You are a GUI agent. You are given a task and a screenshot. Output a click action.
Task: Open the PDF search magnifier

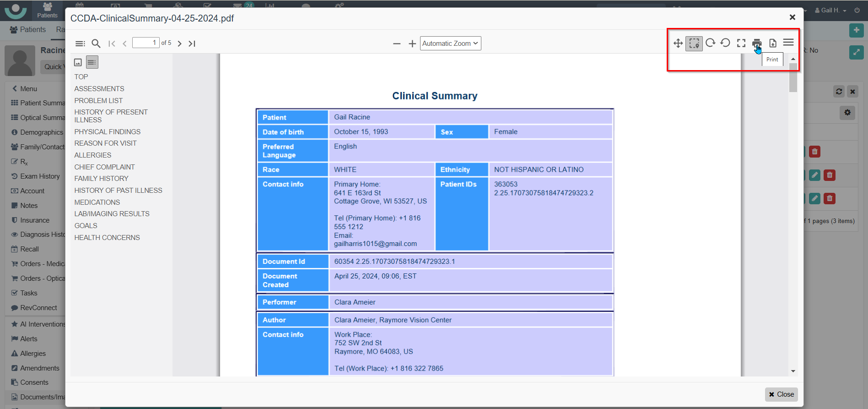(96, 44)
